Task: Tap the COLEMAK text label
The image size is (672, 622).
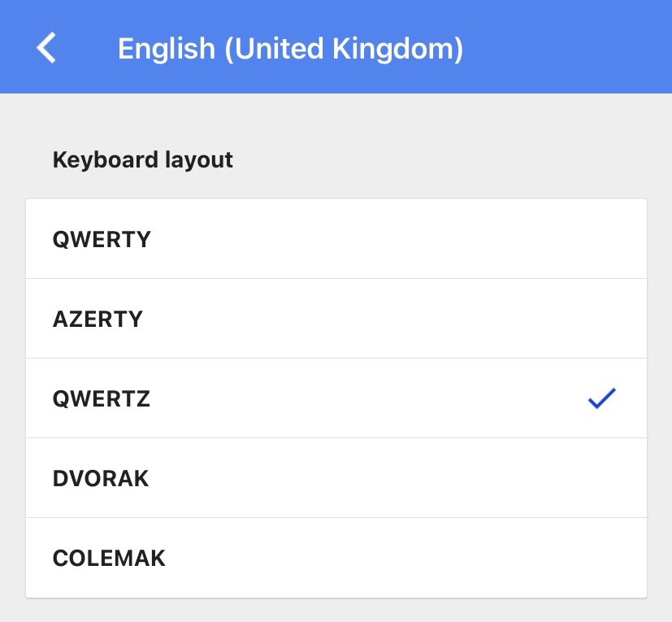Action: click(109, 558)
